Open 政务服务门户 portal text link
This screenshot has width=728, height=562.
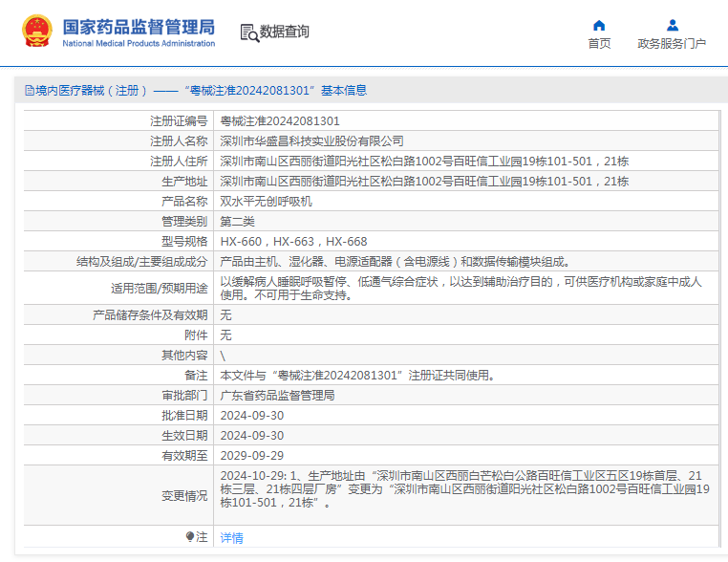point(672,44)
